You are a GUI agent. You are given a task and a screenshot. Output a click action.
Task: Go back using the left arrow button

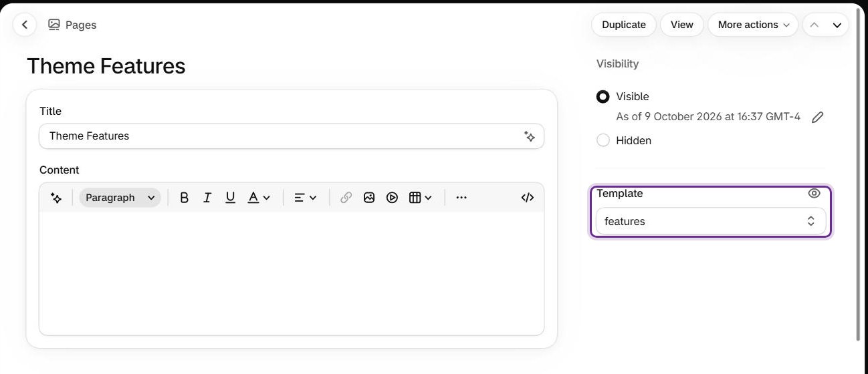coord(25,25)
